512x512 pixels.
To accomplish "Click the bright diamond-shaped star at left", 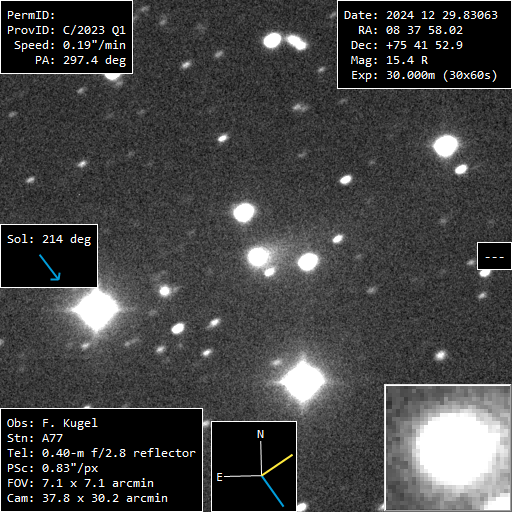I will (96, 309).
